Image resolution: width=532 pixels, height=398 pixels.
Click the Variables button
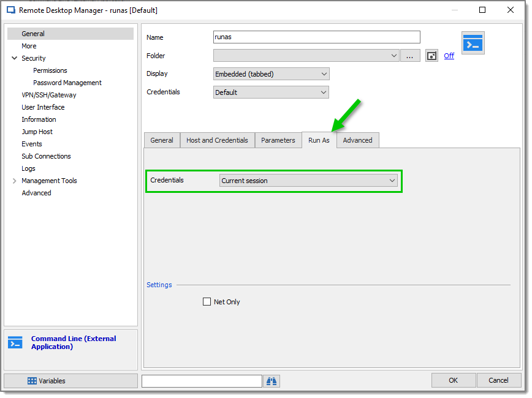coord(71,381)
